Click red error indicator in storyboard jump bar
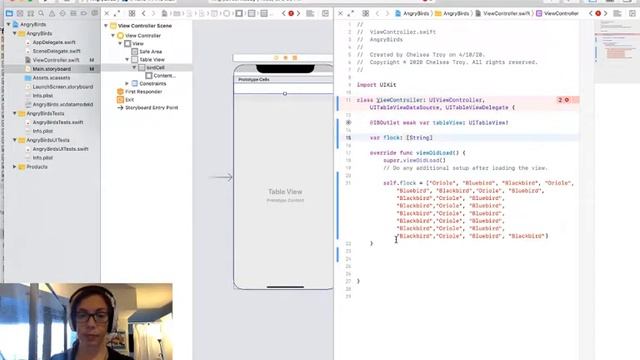640x360 pixels. (291, 13)
